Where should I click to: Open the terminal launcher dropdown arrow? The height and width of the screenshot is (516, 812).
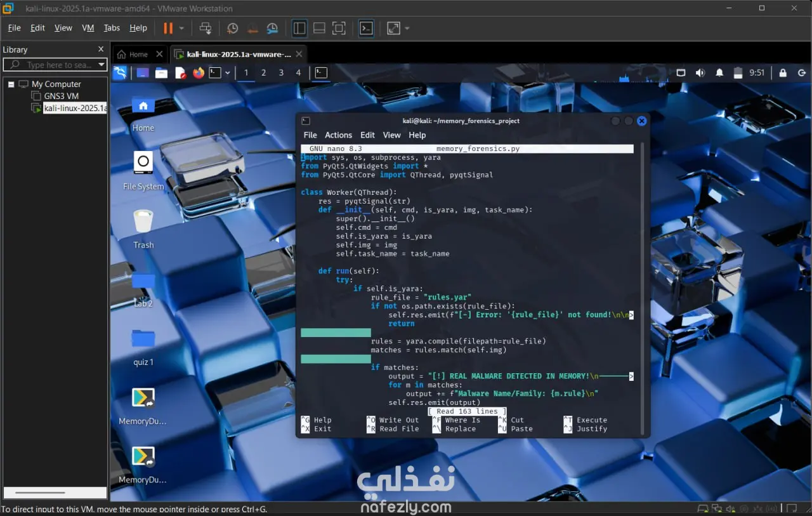pos(227,73)
